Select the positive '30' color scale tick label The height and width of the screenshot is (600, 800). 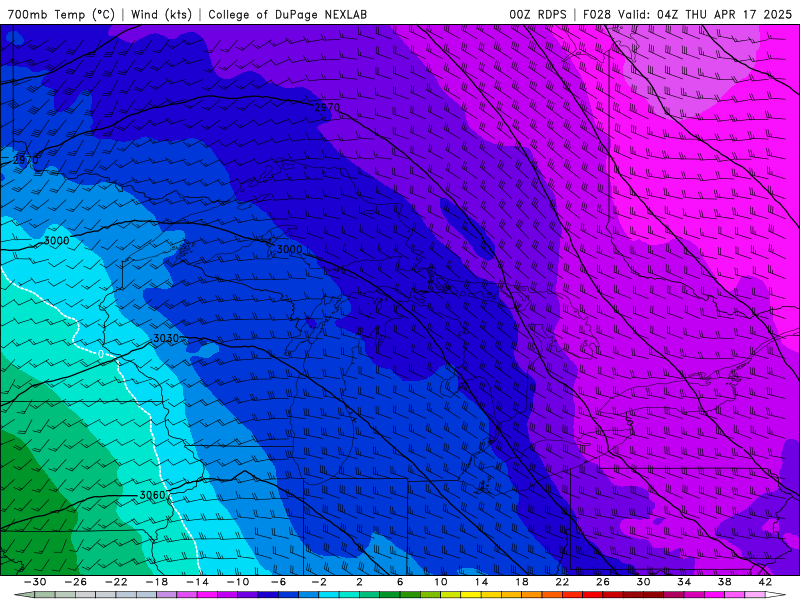click(643, 582)
